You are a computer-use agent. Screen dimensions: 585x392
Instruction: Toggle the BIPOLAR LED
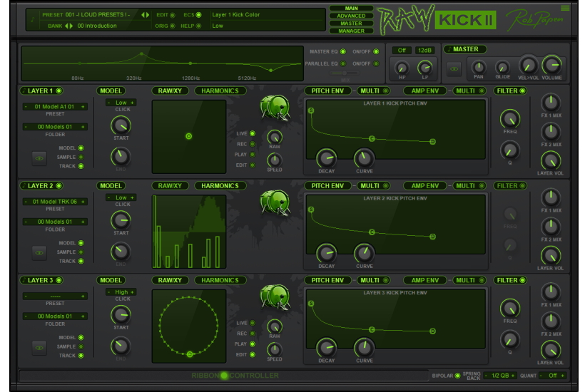pyautogui.click(x=457, y=376)
